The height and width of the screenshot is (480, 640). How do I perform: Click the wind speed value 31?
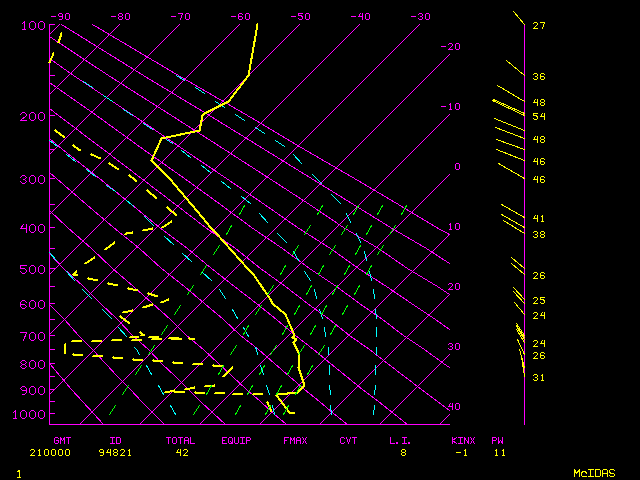tap(538, 377)
